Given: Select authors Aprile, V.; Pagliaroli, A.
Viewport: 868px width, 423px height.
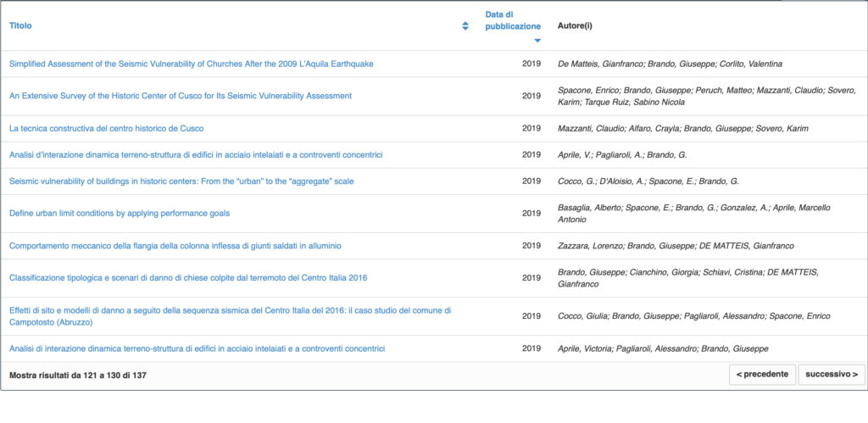Looking at the screenshot, I should (622, 155).
